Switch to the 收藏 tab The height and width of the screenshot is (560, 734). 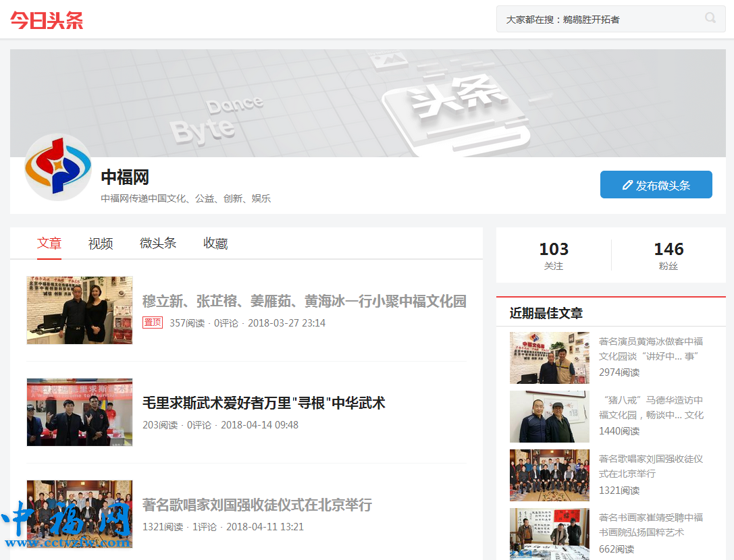point(215,244)
